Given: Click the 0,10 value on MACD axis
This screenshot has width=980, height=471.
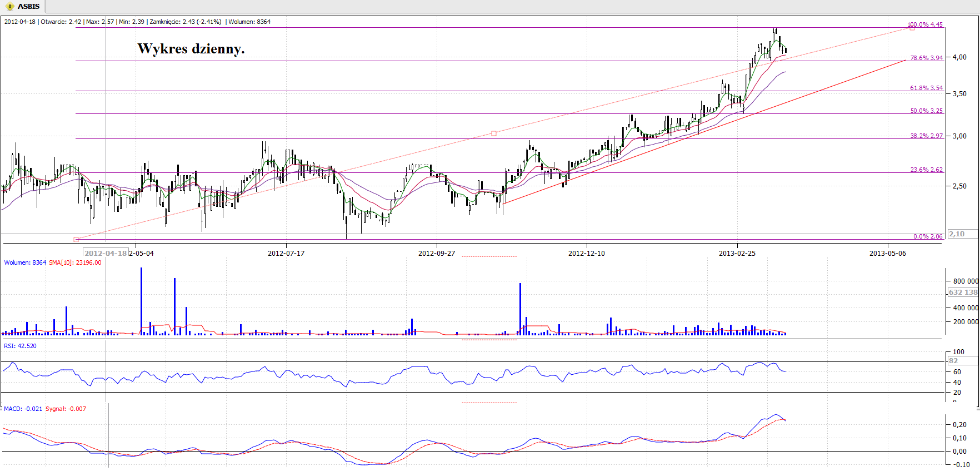Looking at the screenshot, I should [959, 438].
